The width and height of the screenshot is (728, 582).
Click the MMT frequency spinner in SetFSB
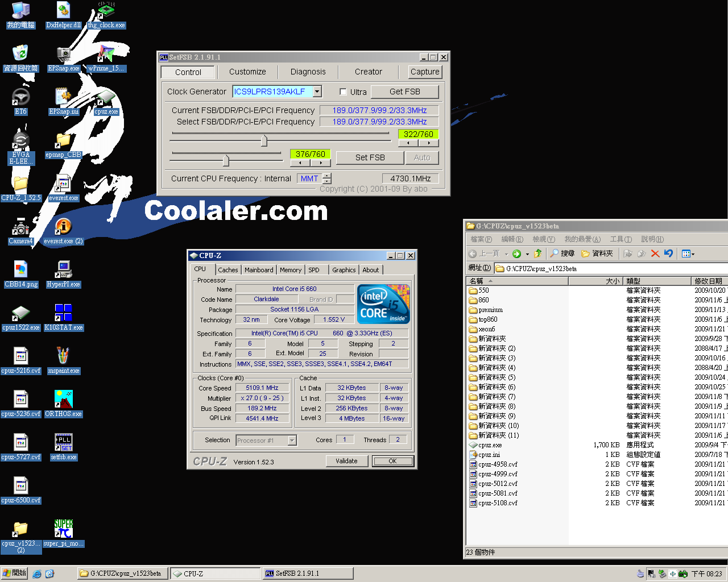point(327,178)
